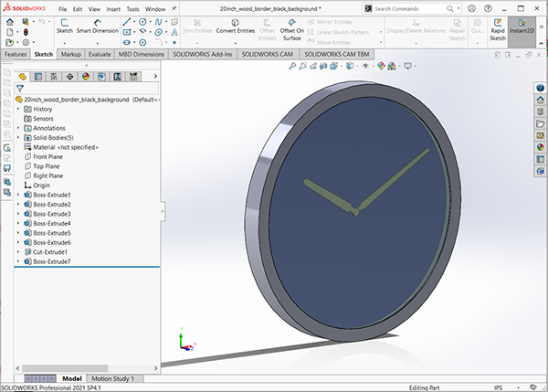Viewport: 548px width, 392px height.
Task: Switch to the Evaluate tab
Action: [100, 54]
